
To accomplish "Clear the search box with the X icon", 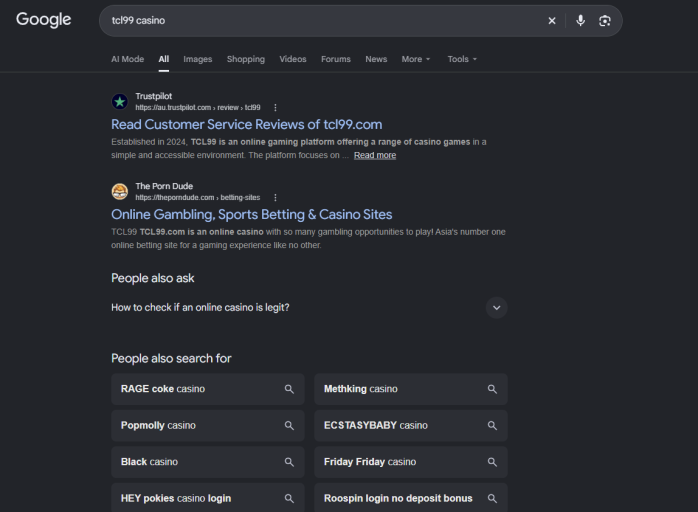I will tap(552, 20).
